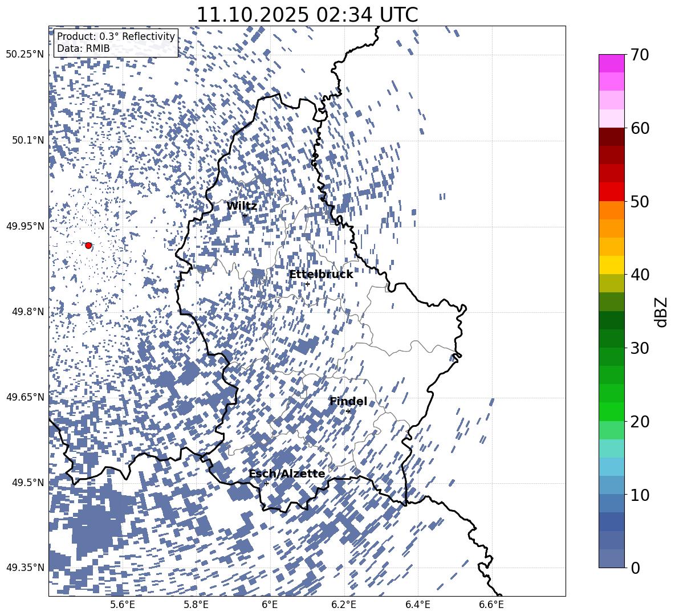
Task: Click the red radar location dot
Action: coord(88,246)
